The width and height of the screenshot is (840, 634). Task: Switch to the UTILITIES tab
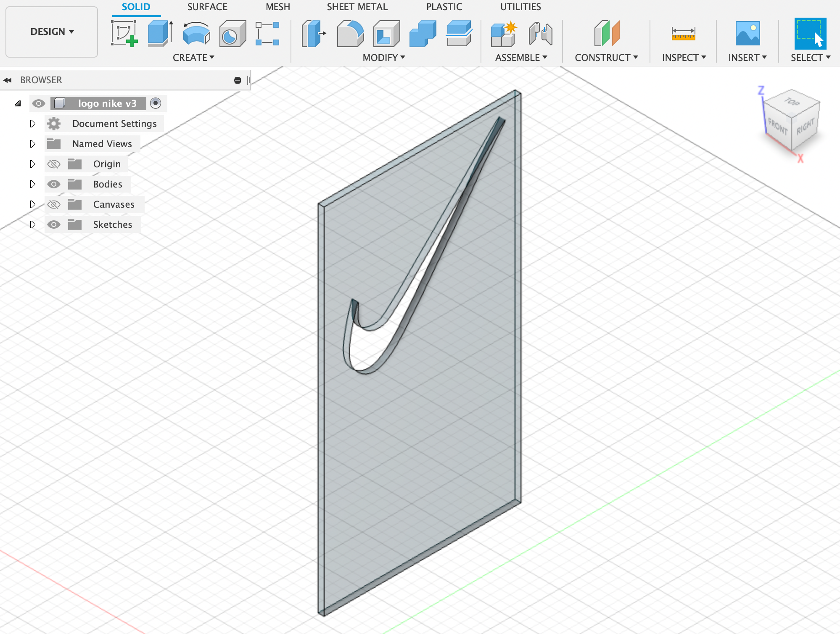520,7
